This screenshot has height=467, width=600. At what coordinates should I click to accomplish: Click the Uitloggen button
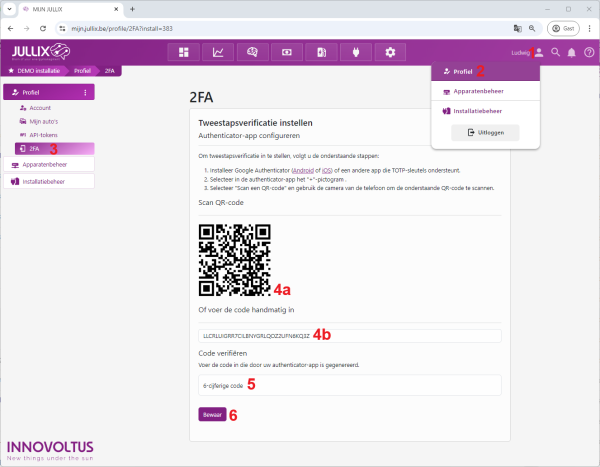(486, 132)
